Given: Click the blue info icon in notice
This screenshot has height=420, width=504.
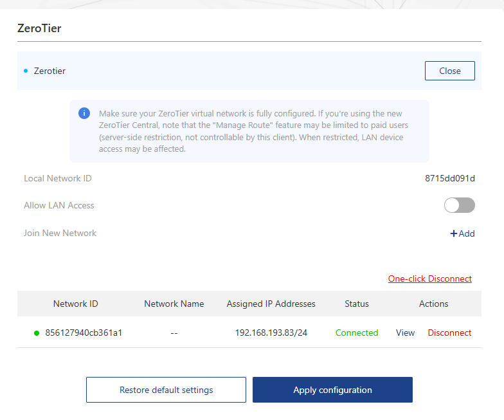Looking at the screenshot, I should 84,113.
